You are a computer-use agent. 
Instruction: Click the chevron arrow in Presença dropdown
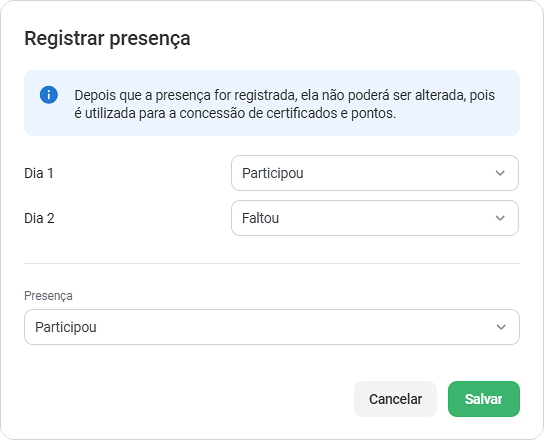(501, 327)
